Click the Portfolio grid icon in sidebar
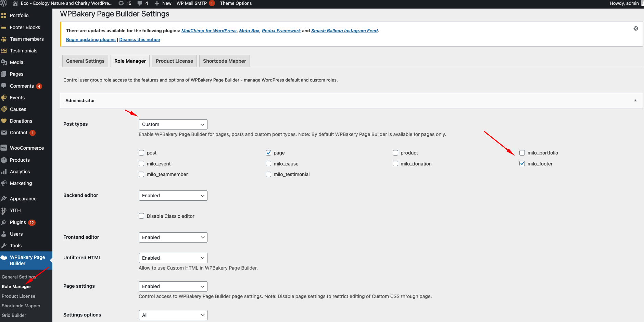The image size is (644, 322). click(4, 15)
